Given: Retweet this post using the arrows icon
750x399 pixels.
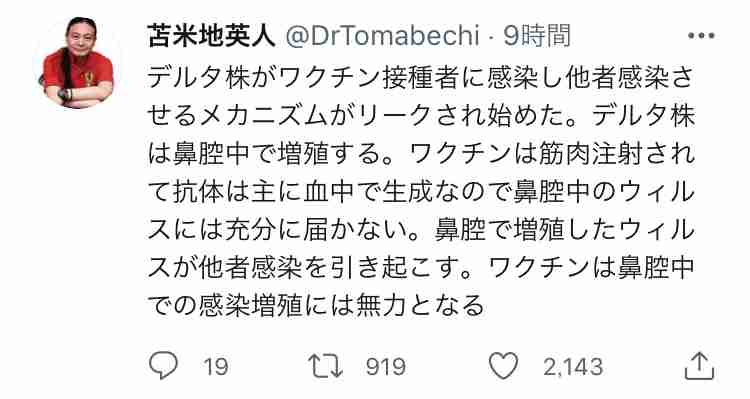Looking at the screenshot, I should pyautogui.click(x=326, y=366).
